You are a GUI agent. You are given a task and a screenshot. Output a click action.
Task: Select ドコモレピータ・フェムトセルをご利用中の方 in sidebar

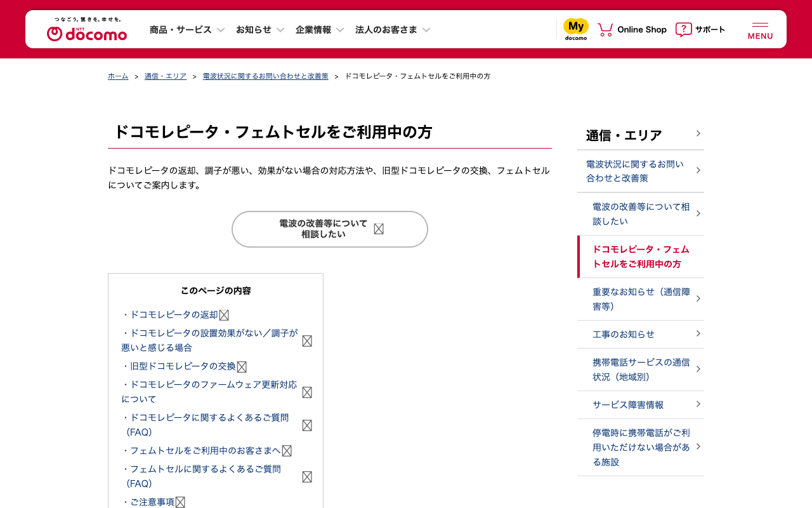pyautogui.click(x=641, y=257)
